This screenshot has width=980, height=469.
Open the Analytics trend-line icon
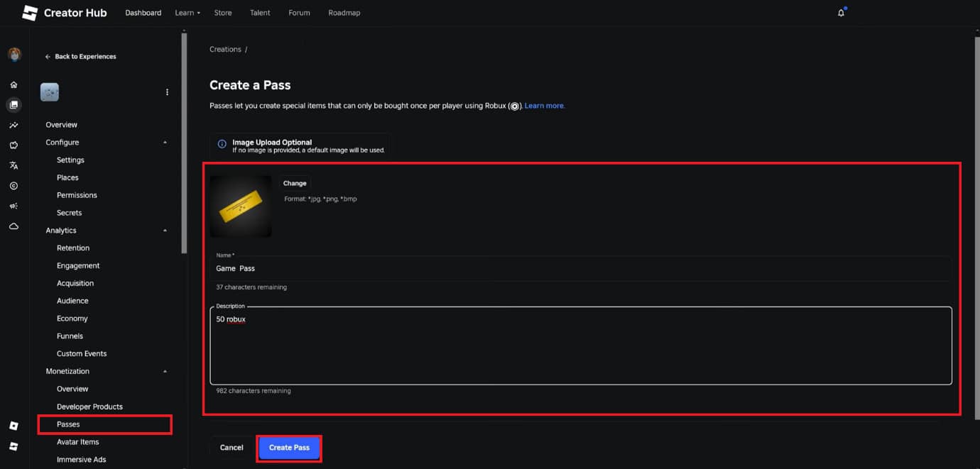coord(13,125)
